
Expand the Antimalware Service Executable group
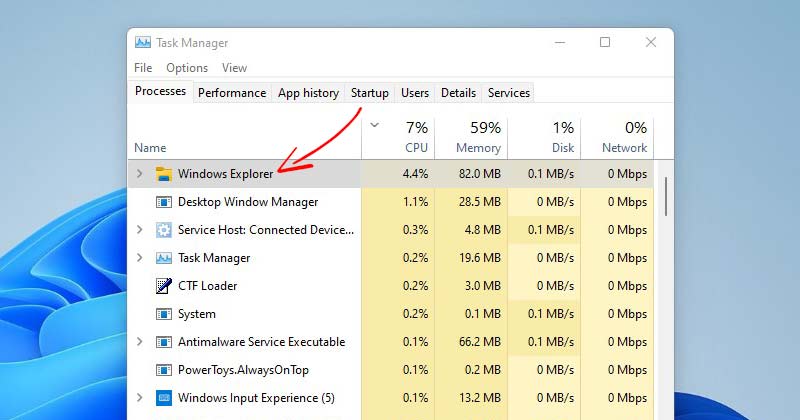click(140, 342)
